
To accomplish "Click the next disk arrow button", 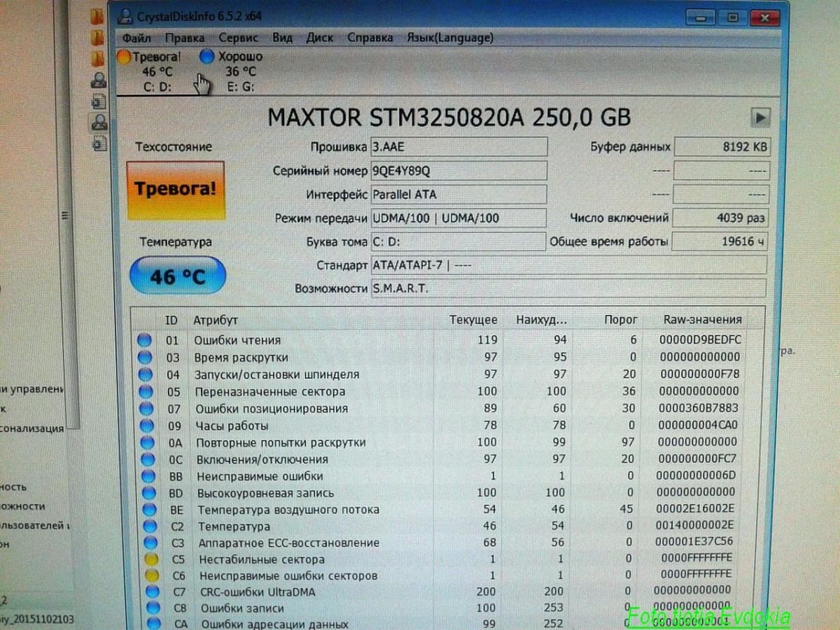I will click(760, 118).
